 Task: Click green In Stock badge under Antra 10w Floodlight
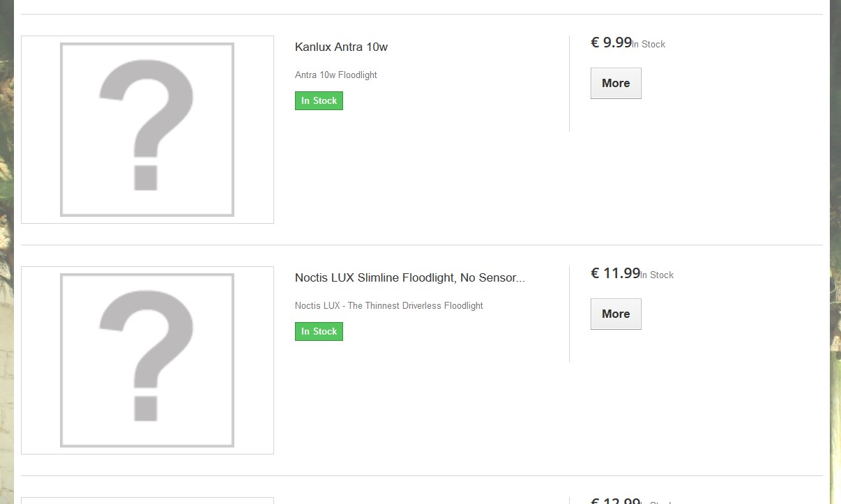319,100
